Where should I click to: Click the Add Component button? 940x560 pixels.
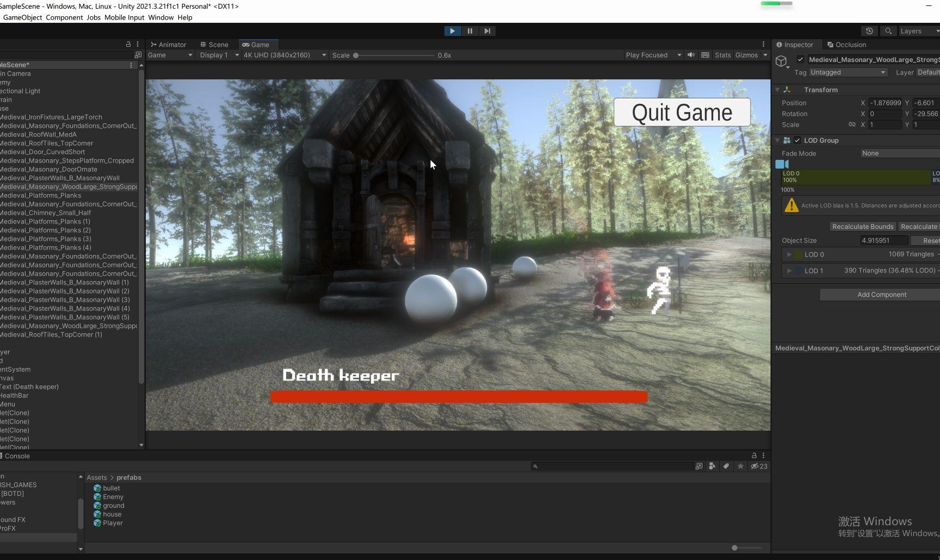click(x=881, y=295)
